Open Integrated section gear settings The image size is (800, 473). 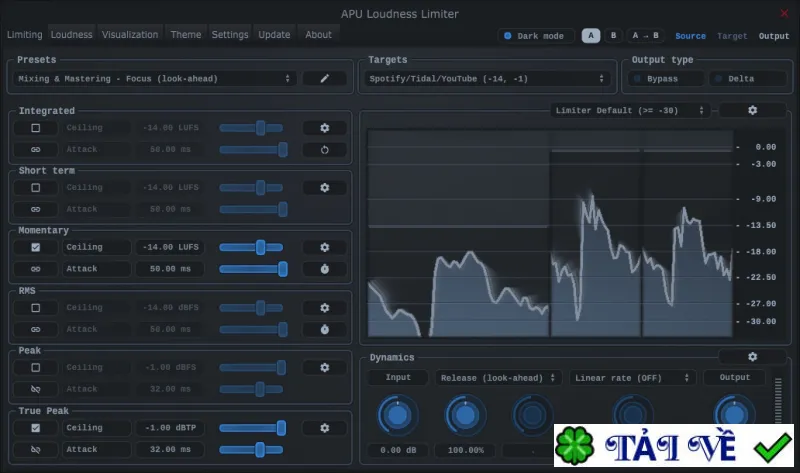pyautogui.click(x=324, y=128)
